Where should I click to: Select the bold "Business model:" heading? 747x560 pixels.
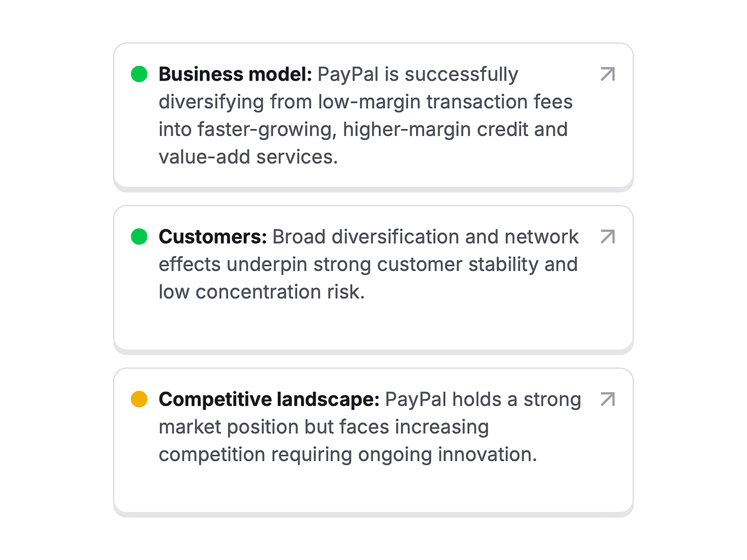pyautogui.click(x=235, y=74)
